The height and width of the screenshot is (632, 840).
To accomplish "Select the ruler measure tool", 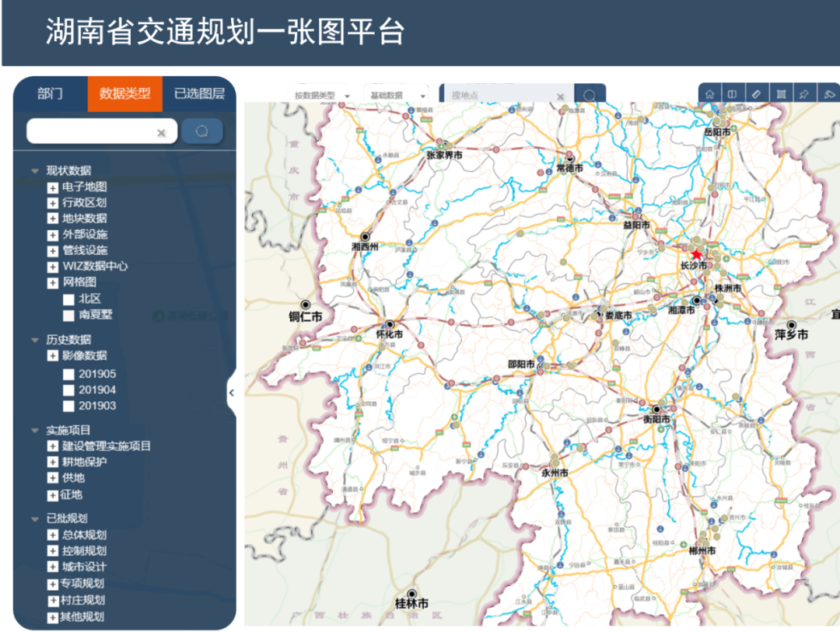I will [x=755, y=94].
